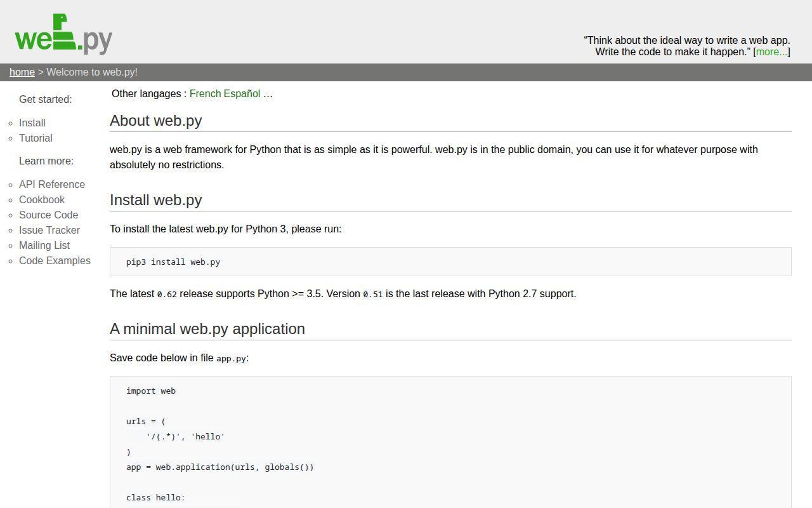
Task: Click the "import web" code line
Action: (x=151, y=391)
